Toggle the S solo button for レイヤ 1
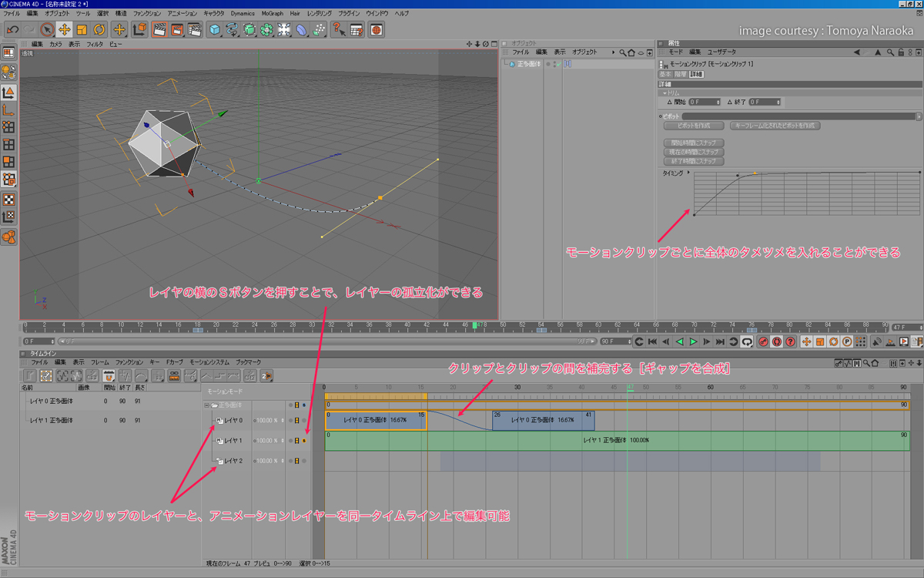Viewport: 924px width, 578px height. (x=305, y=441)
